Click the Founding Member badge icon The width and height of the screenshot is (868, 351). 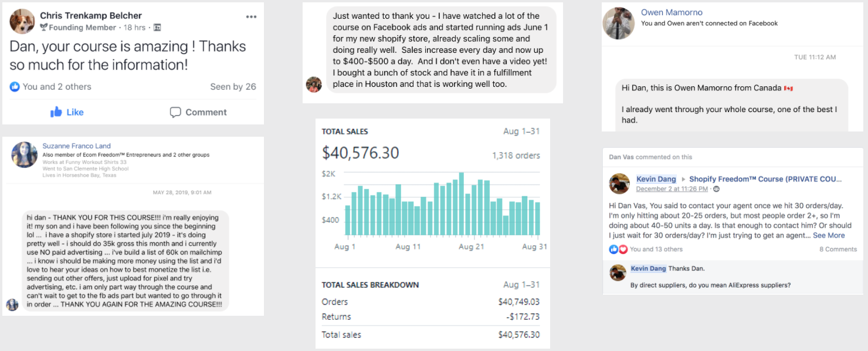pyautogui.click(x=43, y=28)
